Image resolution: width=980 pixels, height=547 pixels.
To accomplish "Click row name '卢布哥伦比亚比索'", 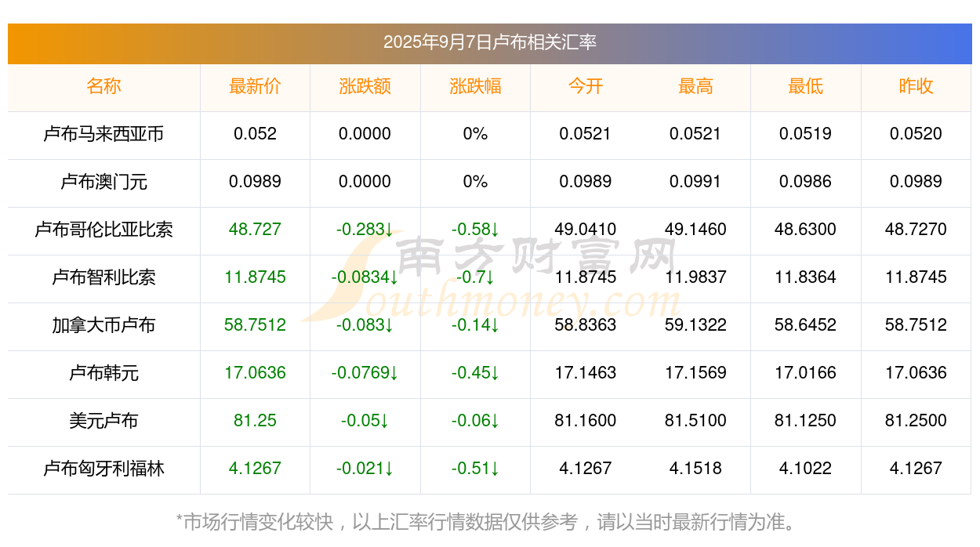I will click(x=104, y=230).
